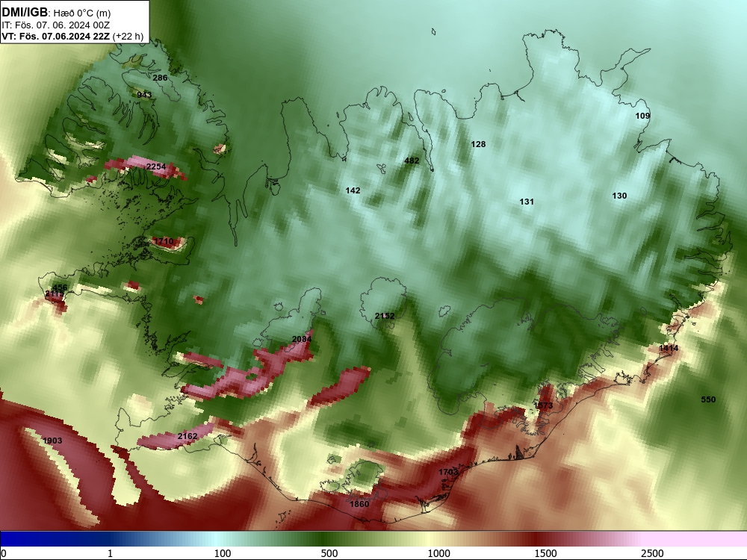Click the map value 2115
The height and width of the screenshot is (560, 747).
(55, 294)
